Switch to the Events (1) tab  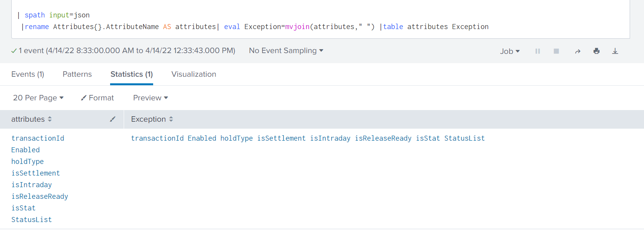(28, 74)
